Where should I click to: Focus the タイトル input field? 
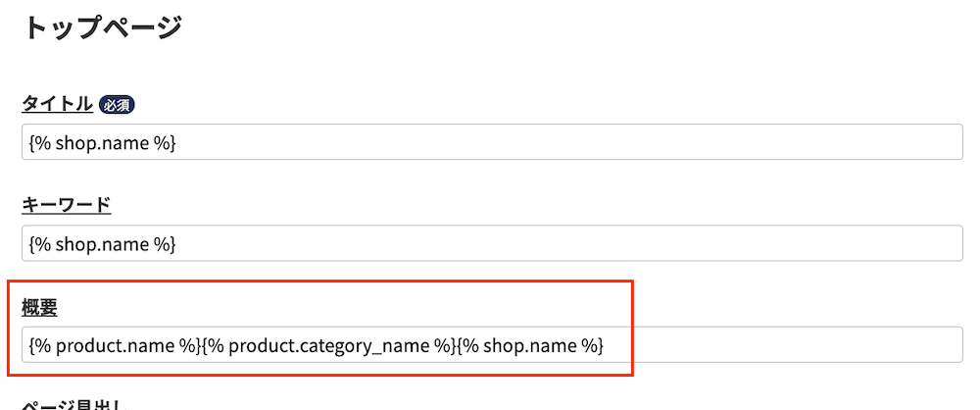tap(492, 142)
